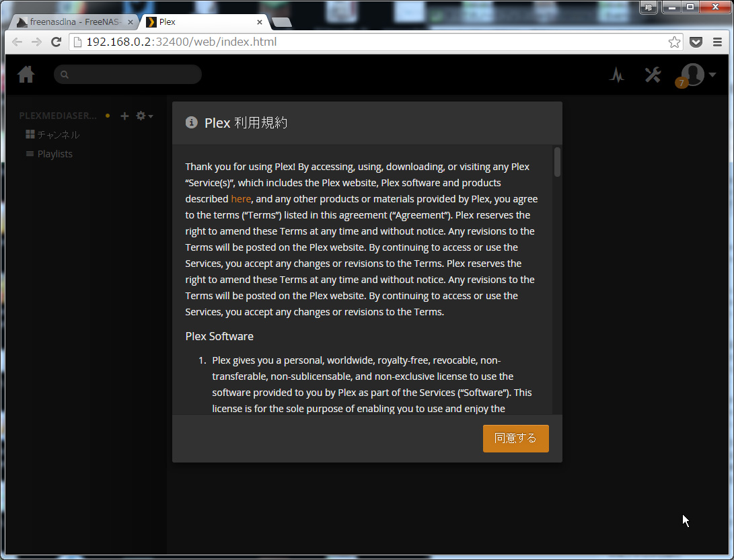Open the Chrome hamburger menu
The height and width of the screenshot is (560, 734).
click(x=717, y=42)
